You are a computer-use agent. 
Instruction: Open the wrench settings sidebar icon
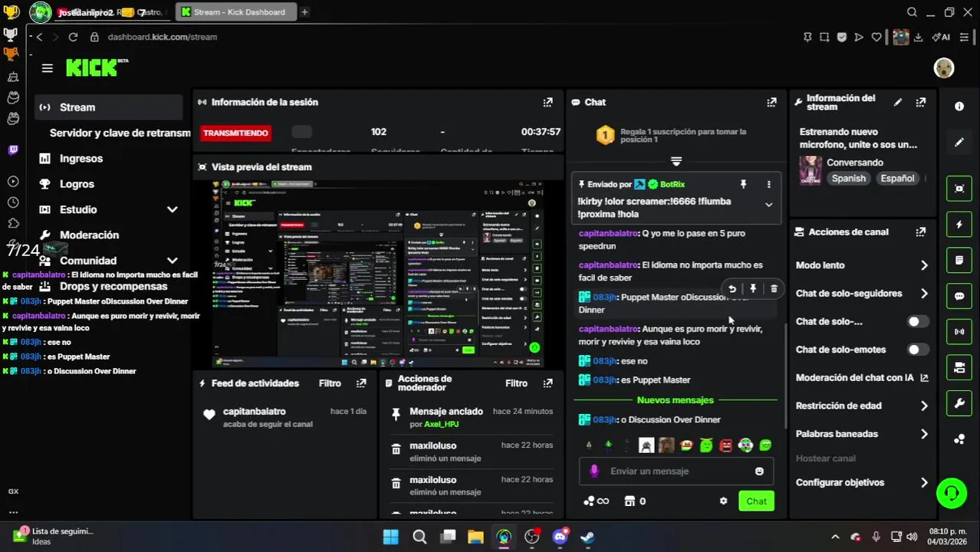(959, 403)
